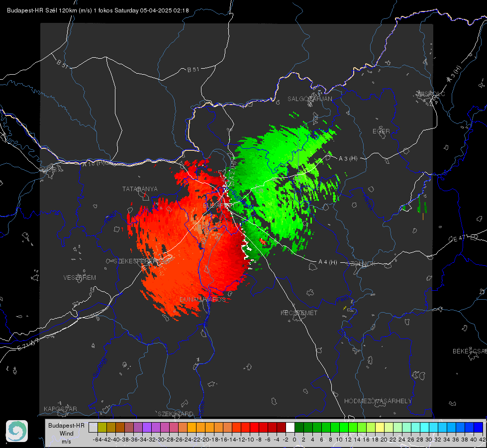Click the Budapest-HR Wind m/s legend title

(x=67, y=434)
